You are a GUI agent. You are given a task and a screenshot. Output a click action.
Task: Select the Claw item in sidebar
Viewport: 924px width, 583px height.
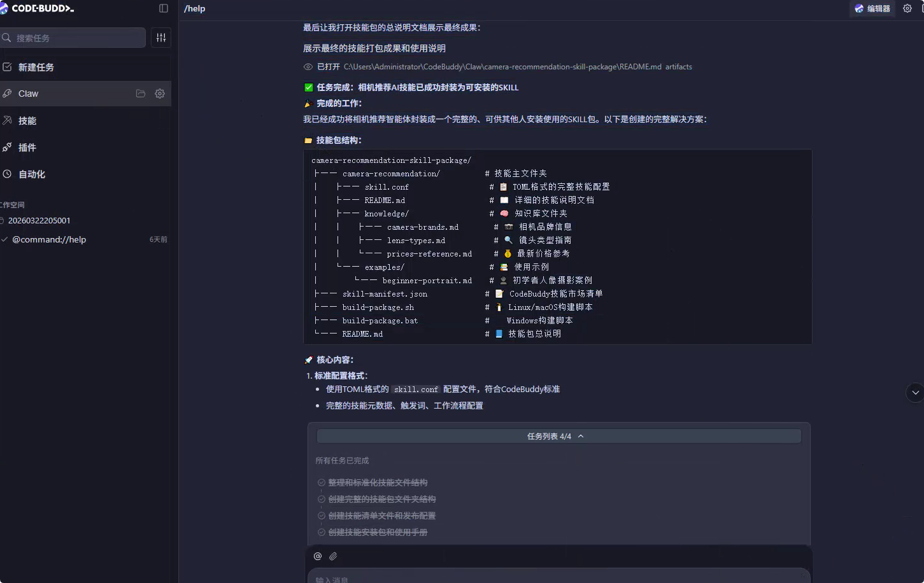[x=85, y=94]
